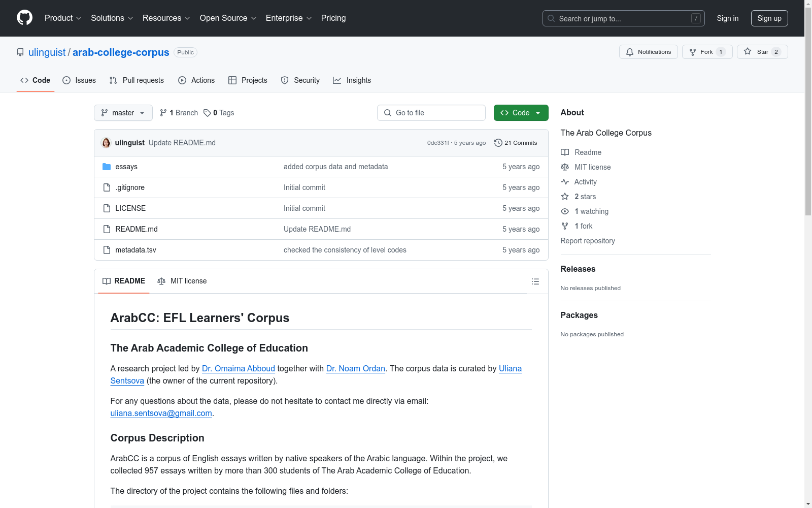The width and height of the screenshot is (812, 508).
Task: Expand the Product menu
Action: [x=63, y=18]
